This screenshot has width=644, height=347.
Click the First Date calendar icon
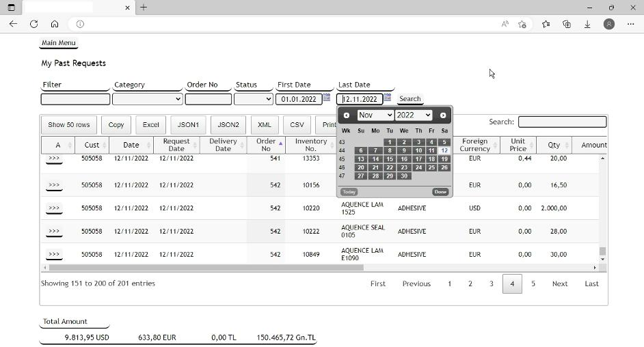[x=327, y=98]
